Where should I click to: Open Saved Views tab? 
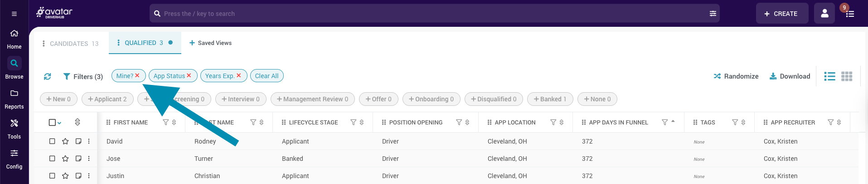click(x=210, y=43)
